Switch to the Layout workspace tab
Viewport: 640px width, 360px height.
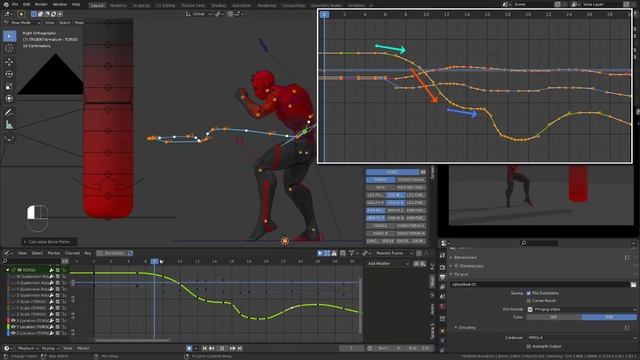[97, 5]
